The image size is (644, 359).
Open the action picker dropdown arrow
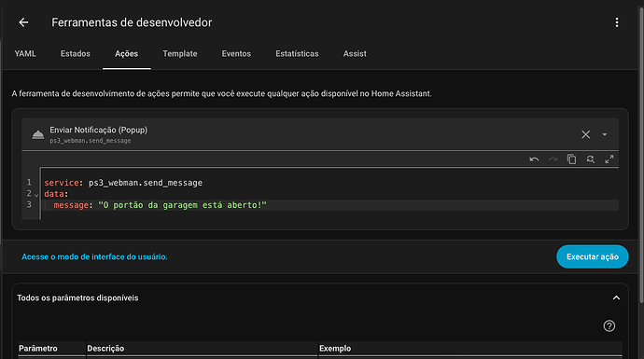click(605, 134)
